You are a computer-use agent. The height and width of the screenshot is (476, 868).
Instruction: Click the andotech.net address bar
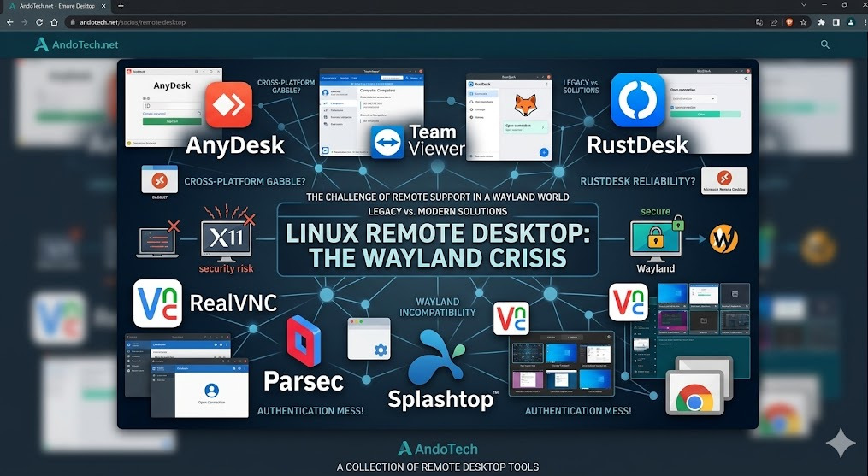(x=410, y=22)
